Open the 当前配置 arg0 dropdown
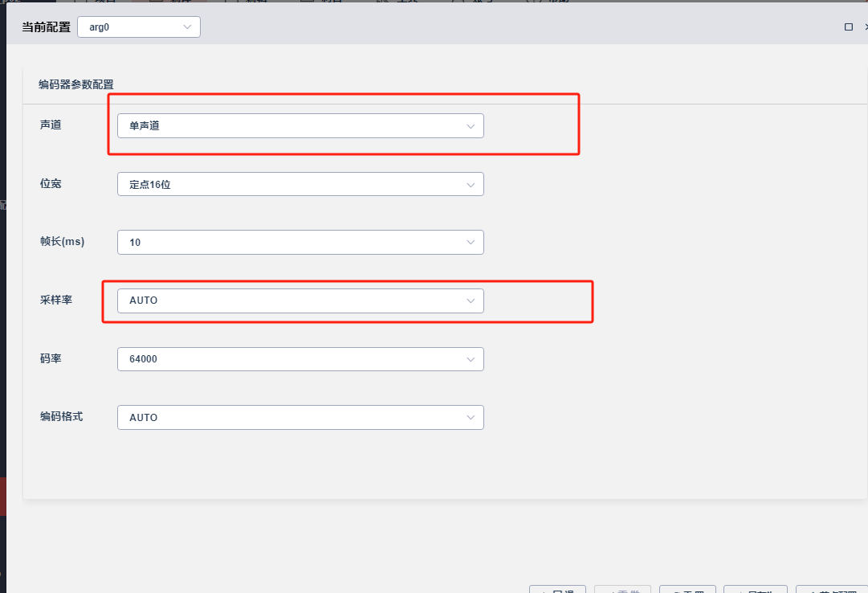 tap(138, 27)
